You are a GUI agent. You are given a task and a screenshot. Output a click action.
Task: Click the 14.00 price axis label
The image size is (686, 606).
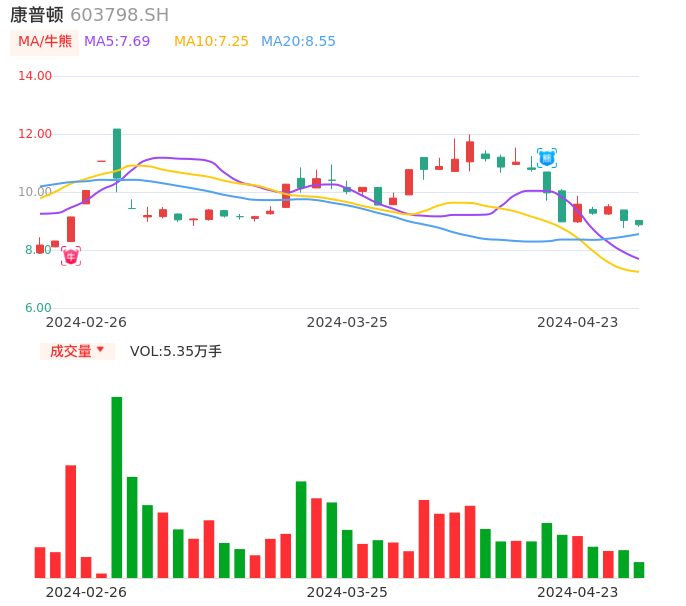point(35,76)
